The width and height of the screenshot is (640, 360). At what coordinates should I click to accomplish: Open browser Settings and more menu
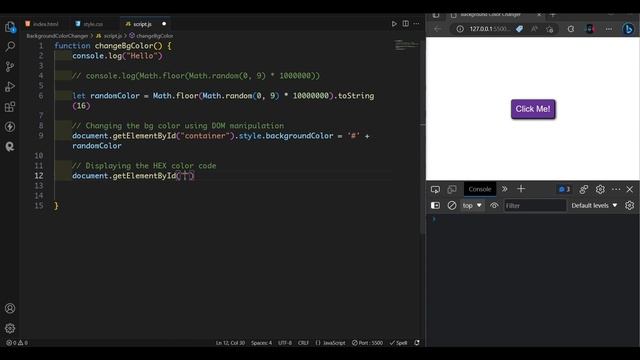pos(609,29)
